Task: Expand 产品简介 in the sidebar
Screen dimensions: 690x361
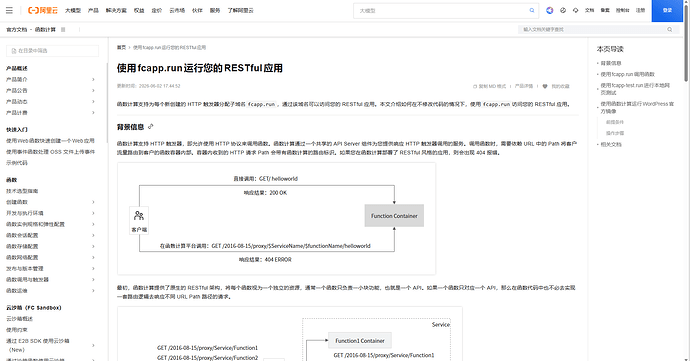Action: tap(93, 79)
